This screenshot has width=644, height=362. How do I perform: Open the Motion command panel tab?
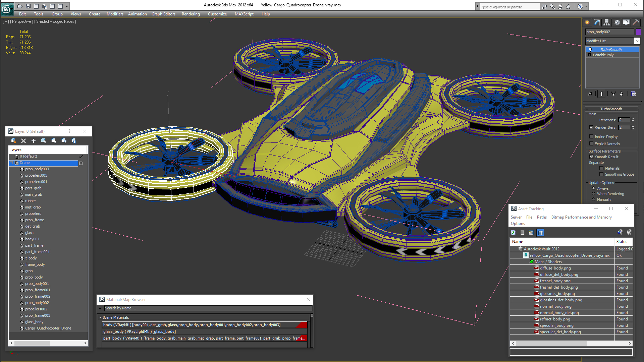[617, 22]
